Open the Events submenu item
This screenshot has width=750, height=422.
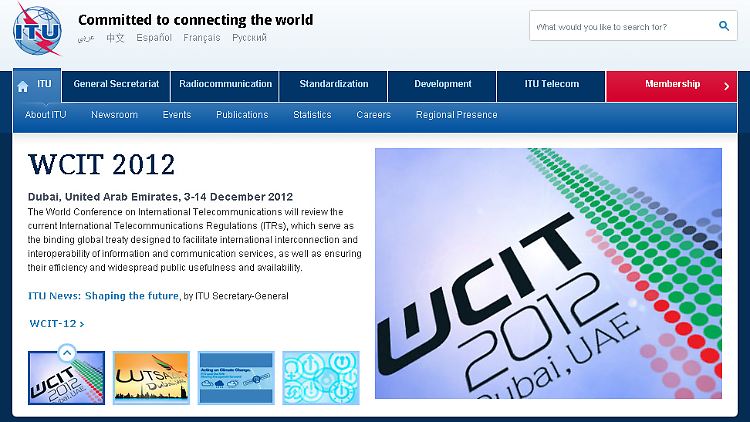176,115
